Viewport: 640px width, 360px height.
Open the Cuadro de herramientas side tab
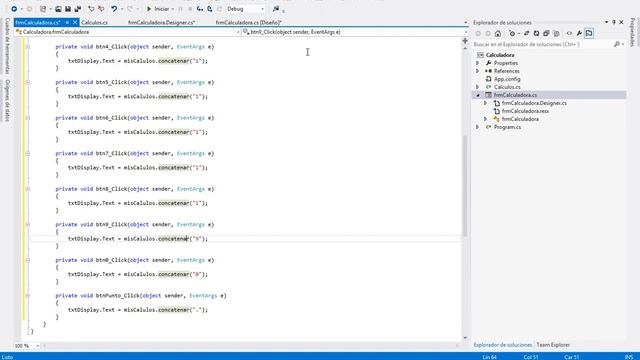click(7, 46)
